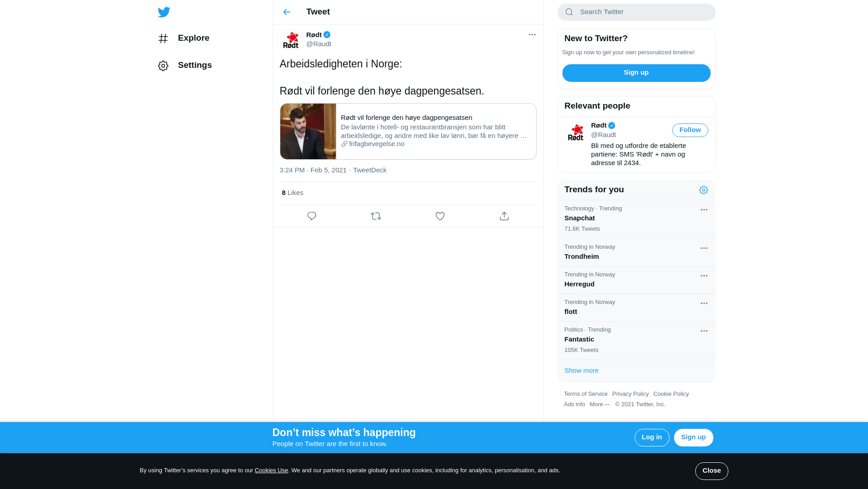Open Ads info
Image resolution: width=868 pixels, height=489 pixels.
(574, 404)
